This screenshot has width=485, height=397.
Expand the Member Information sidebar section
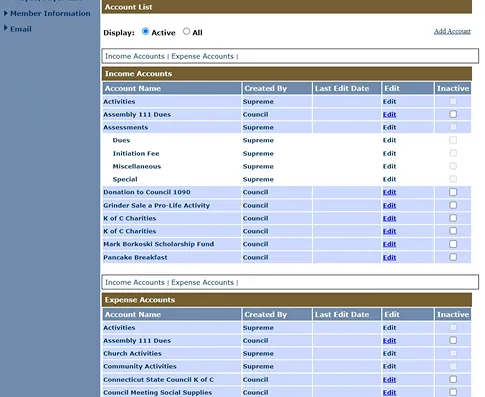(47, 13)
